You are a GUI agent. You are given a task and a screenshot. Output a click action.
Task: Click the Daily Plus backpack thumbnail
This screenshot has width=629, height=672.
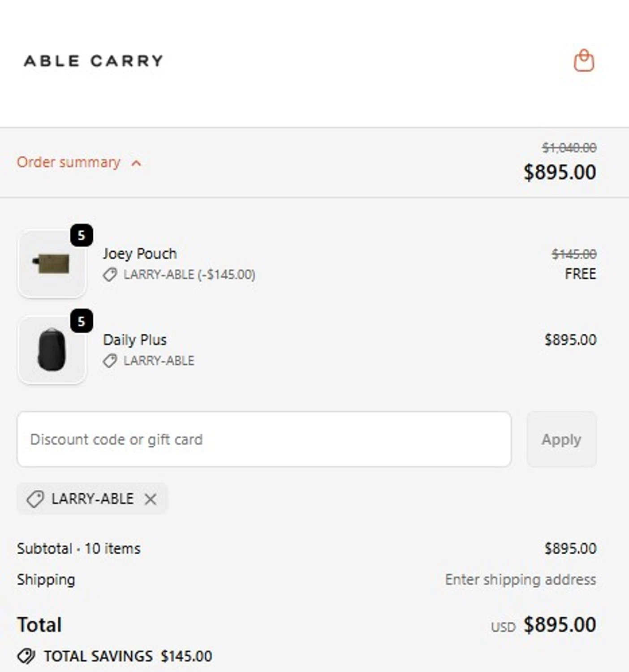52,350
